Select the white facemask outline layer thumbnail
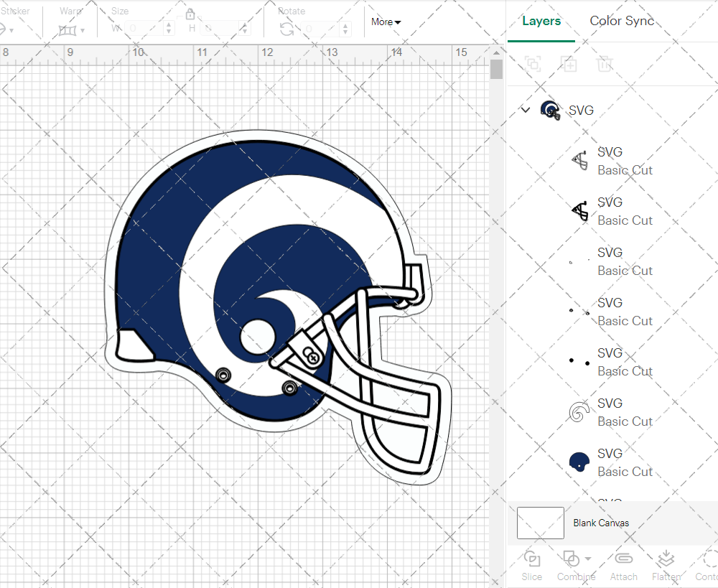The image size is (718, 588). pos(579,161)
